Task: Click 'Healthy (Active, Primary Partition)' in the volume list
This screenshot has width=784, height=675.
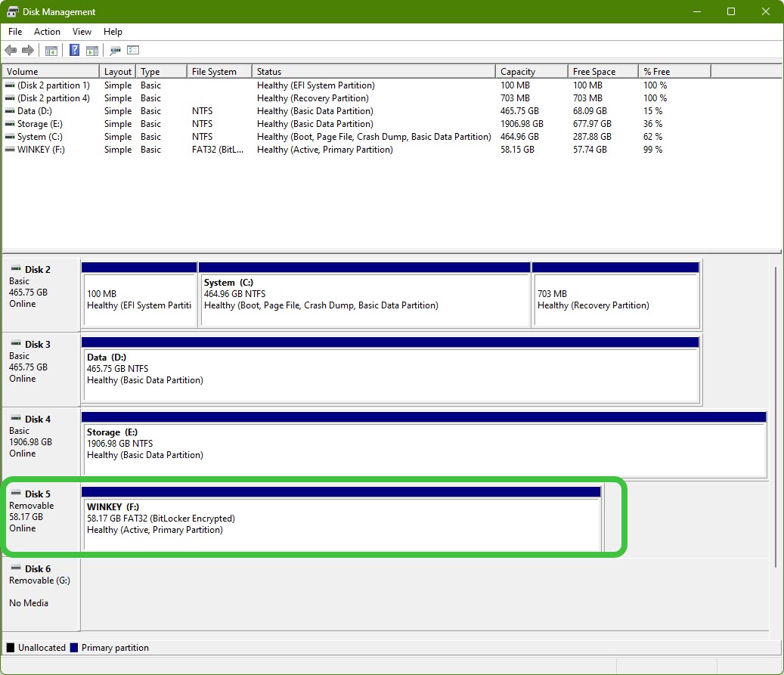Action: pyautogui.click(x=325, y=150)
